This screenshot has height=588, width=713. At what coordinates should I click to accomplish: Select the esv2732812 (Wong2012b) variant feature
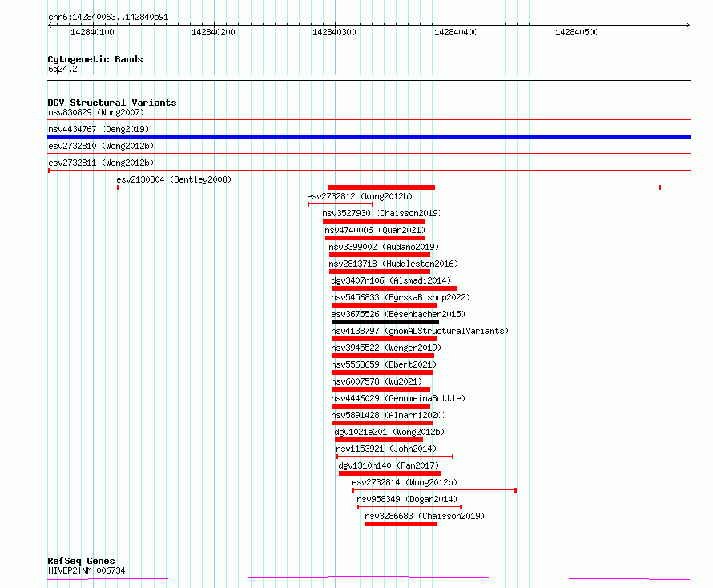coord(340,204)
